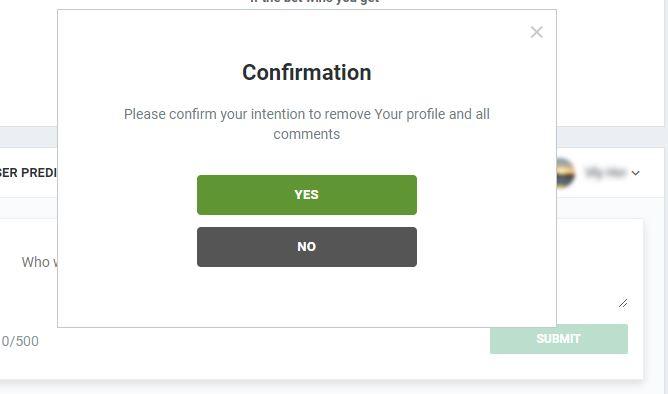This screenshot has height=394, width=668.
Task: Expand the user account dropdown chevron
Action: point(635,173)
